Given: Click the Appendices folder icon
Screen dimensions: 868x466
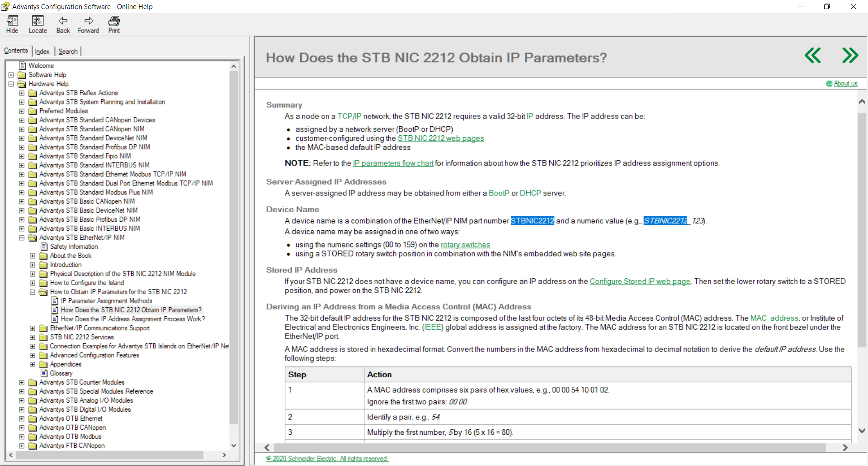Looking at the screenshot, I should [x=43, y=364].
